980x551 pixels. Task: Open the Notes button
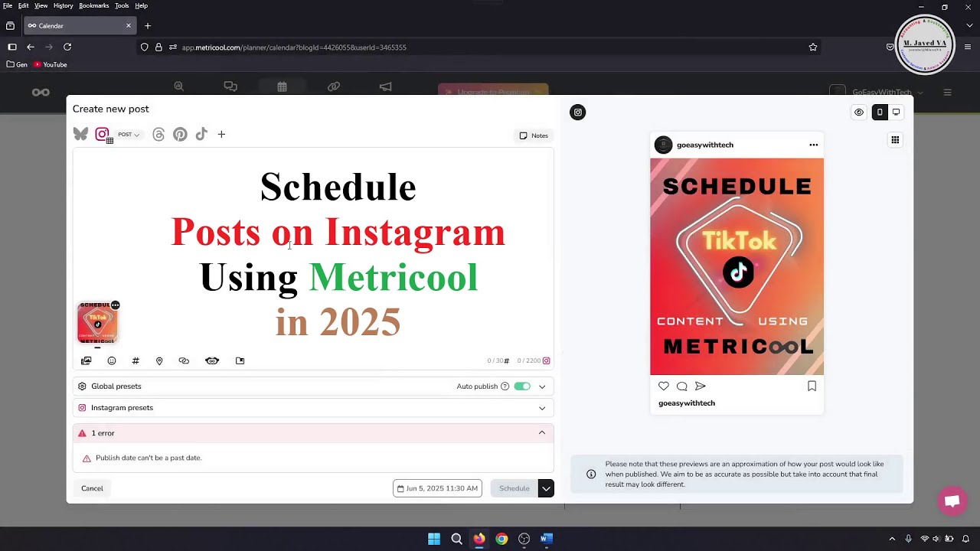[x=534, y=135]
